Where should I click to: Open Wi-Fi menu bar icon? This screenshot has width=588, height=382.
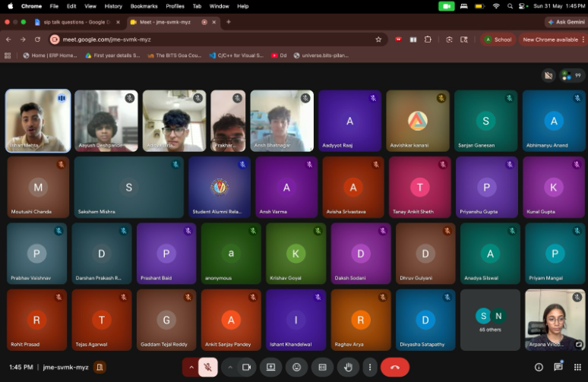pos(496,6)
